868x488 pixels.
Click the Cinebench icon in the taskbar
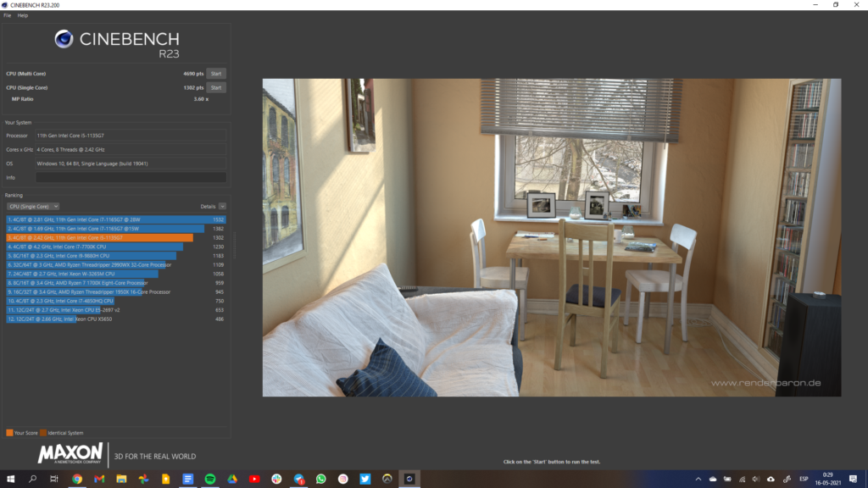pos(409,479)
